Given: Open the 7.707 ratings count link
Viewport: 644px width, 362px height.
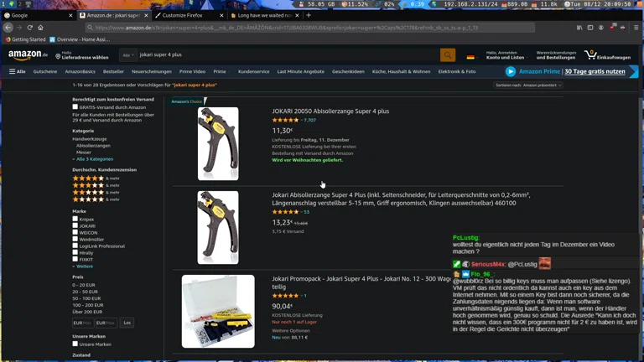Looking at the screenshot, I should click(x=309, y=121).
